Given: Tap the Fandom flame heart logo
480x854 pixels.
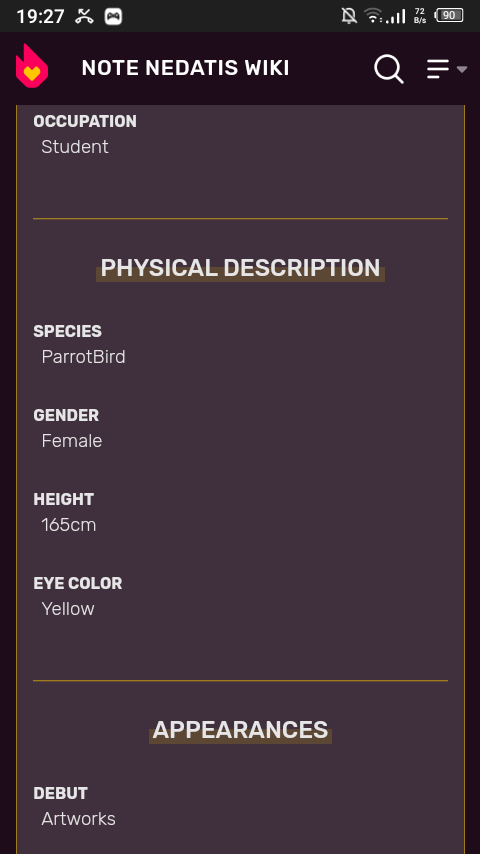Looking at the screenshot, I should (32, 66).
